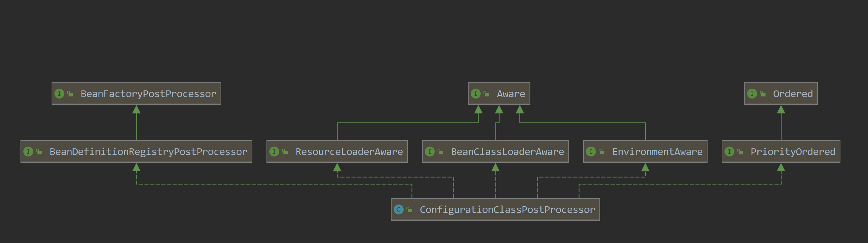Click the arrowhead pointing into Ordered
868x243 pixels.
781,110
